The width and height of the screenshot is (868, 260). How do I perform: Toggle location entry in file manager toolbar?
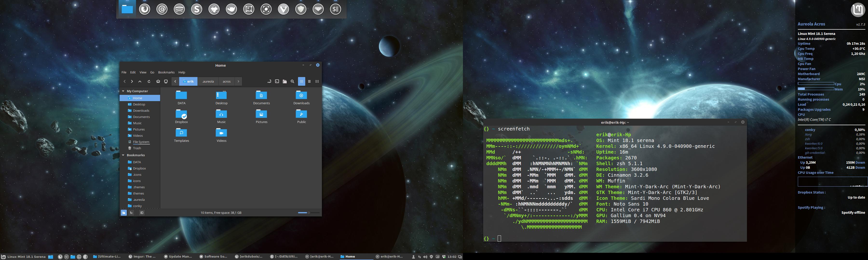(269, 81)
